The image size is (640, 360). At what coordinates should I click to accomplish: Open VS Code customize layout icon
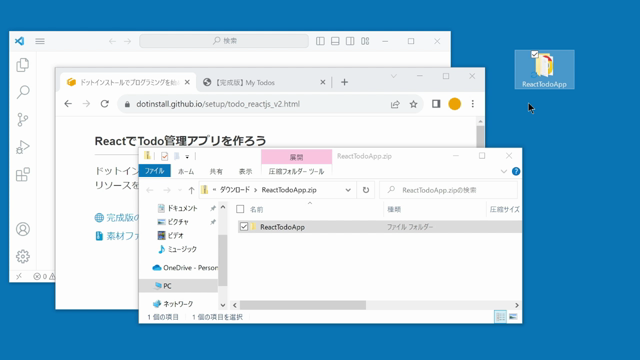tap(365, 41)
